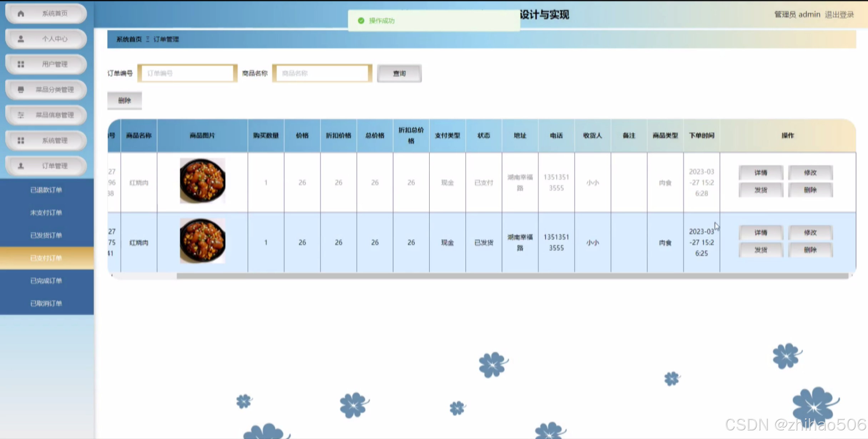The height and width of the screenshot is (439, 868).
Task: Click 退出登录 to log out
Action: 839,15
